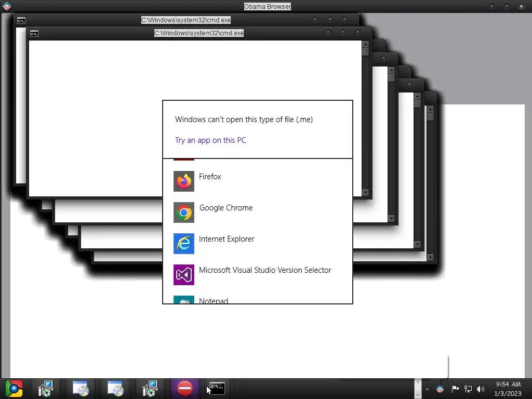Select Microsoft Visual Studio Version Selector

[x=258, y=275]
